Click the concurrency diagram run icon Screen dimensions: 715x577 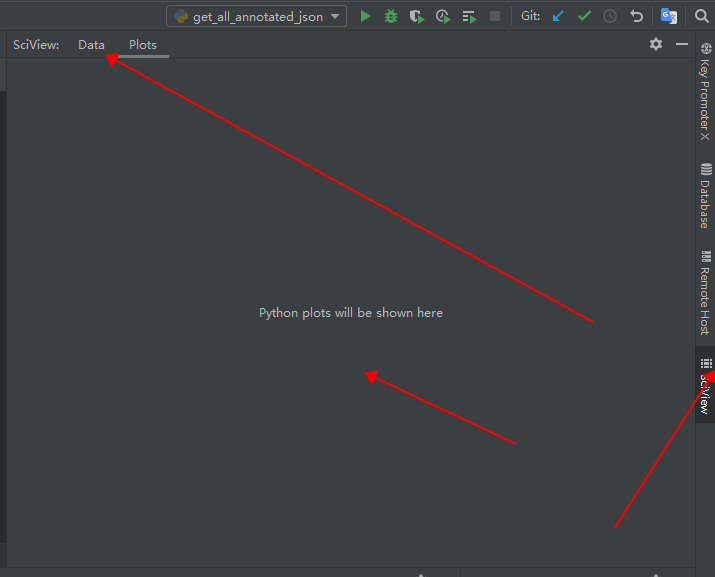click(469, 17)
